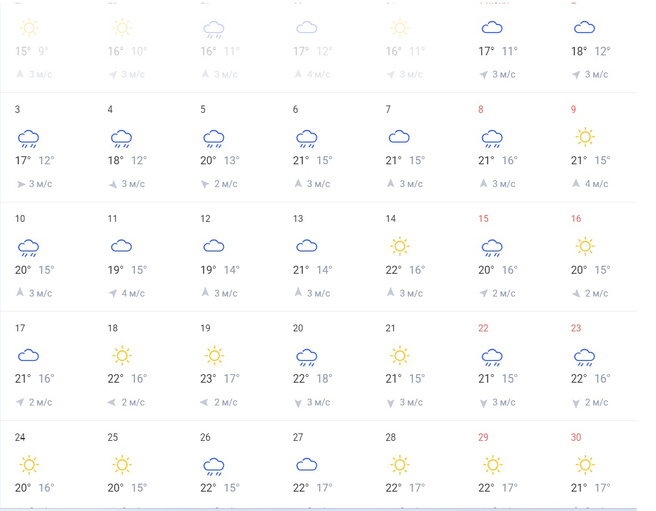Viewport: 656px width, 511px height.
Task: Click the cloud icon on day 7
Action: [399, 137]
